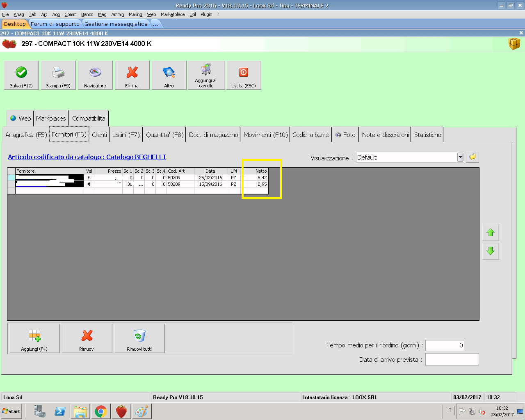Click folder icon beside Visualizzazione dropdown
This screenshot has height=420, width=525.
pos(472,157)
